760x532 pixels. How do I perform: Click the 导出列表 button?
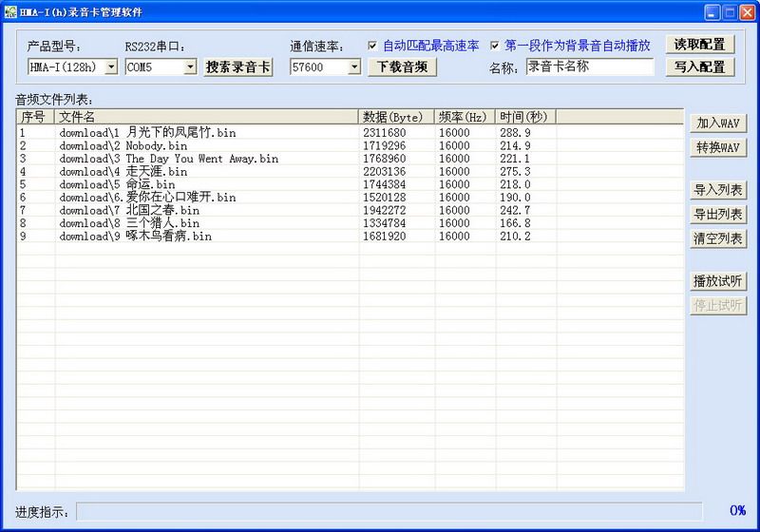718,214
